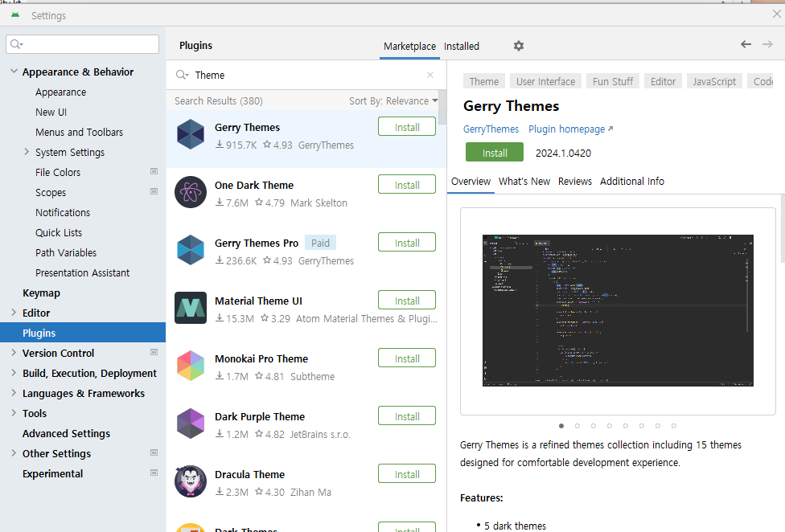The image size is (785, 532).
Task: Install Gerry Themes from the list
Action: click(407, 127)
